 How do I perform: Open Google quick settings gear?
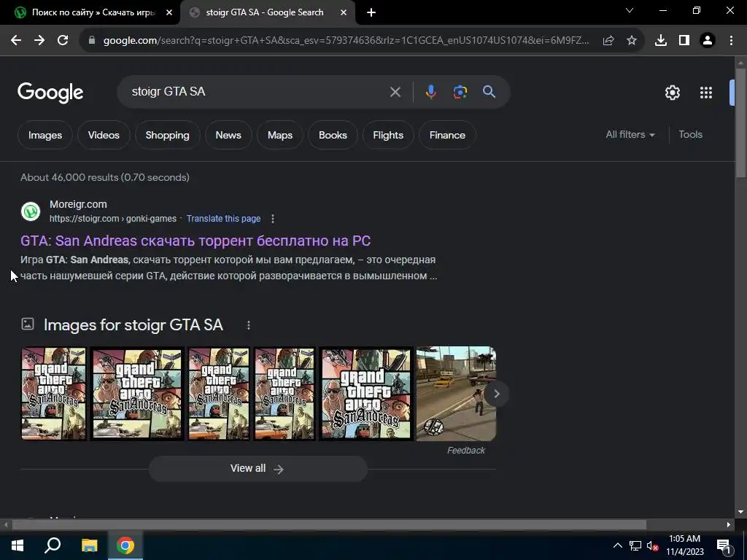tap(672, 93)
